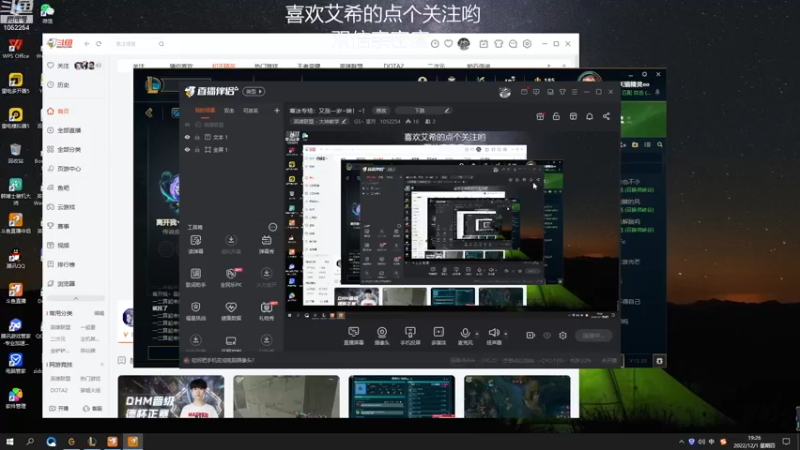Click the grey streaming status button
This screenshot has width=800, height=450.
593,335
